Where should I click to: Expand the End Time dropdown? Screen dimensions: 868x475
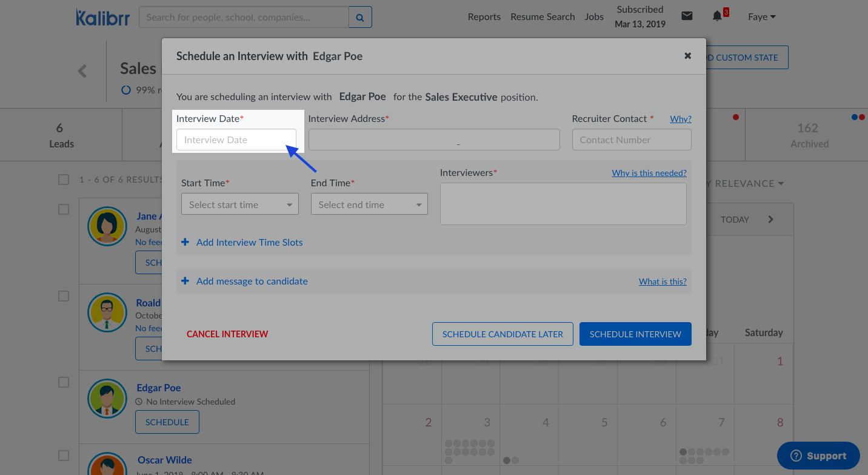coord(369,205)
